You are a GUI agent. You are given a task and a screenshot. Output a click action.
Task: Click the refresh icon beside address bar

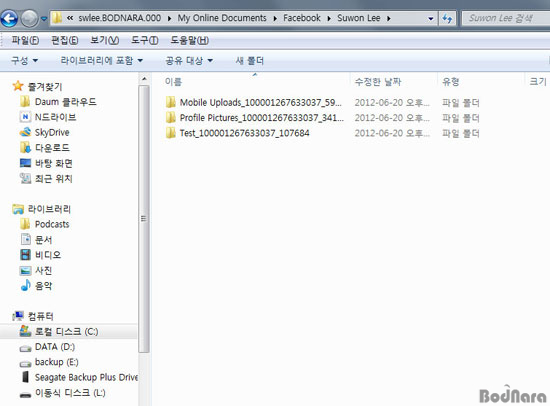447,18
